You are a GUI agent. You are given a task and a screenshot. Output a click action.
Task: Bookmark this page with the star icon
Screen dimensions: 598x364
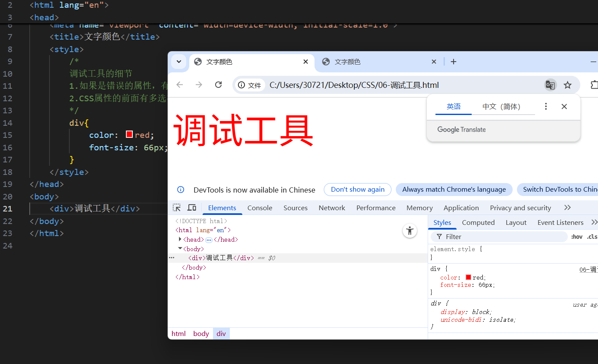pos(567,85)
